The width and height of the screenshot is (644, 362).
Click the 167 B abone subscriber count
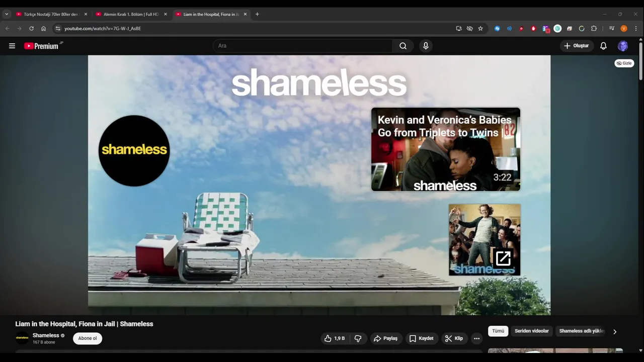44,342
